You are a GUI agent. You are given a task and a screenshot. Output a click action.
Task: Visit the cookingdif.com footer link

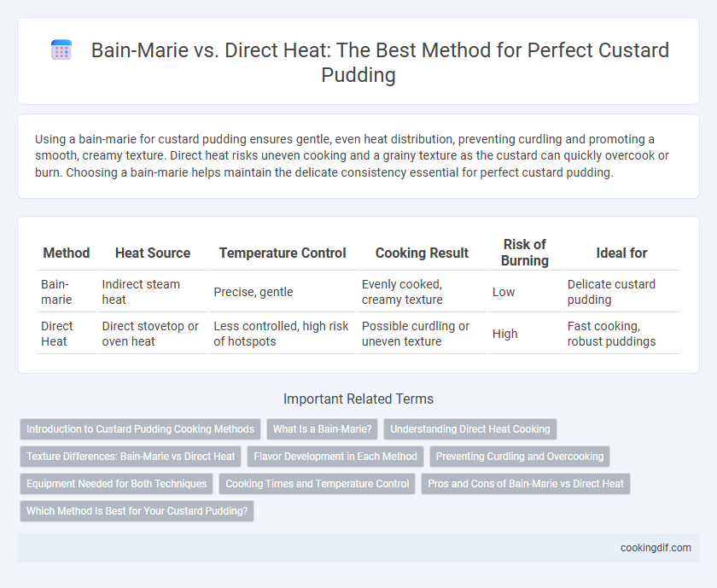point(656,548)
